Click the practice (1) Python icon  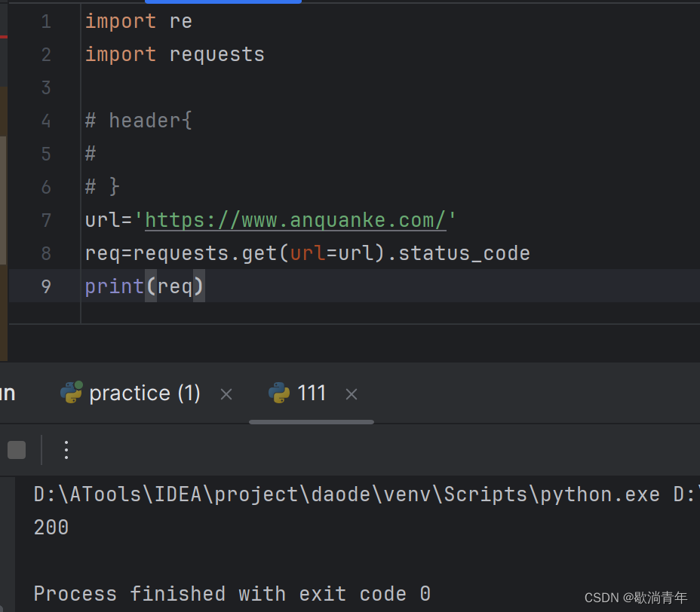(x=72, y=393)
